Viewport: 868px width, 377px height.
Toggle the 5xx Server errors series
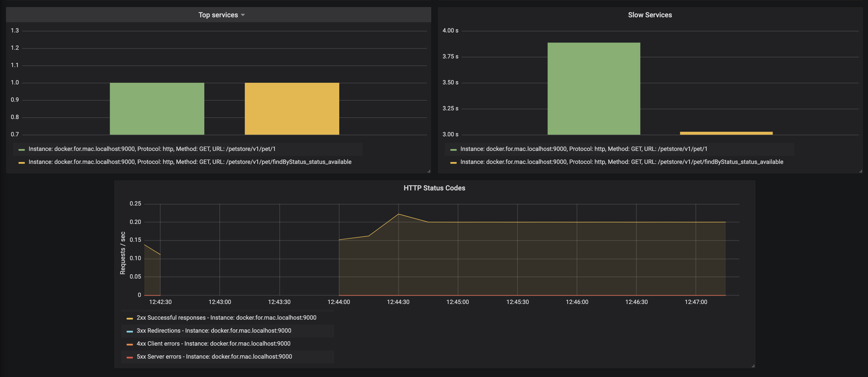[214, 356]
